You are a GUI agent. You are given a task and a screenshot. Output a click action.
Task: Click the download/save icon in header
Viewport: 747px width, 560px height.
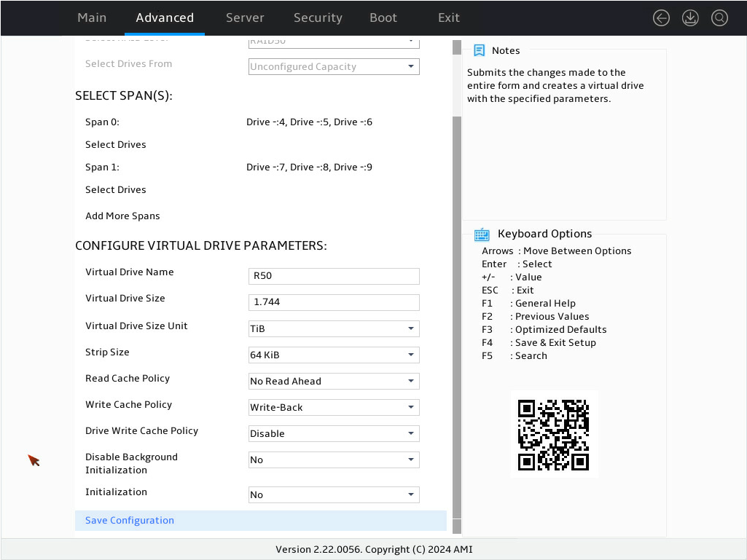tap(690, 18)
